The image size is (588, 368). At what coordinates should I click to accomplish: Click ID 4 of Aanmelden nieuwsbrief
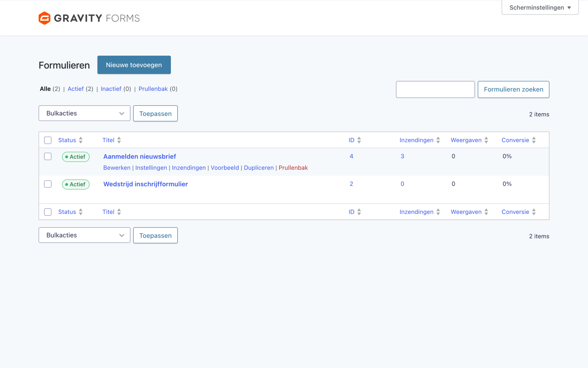[351, 156]
